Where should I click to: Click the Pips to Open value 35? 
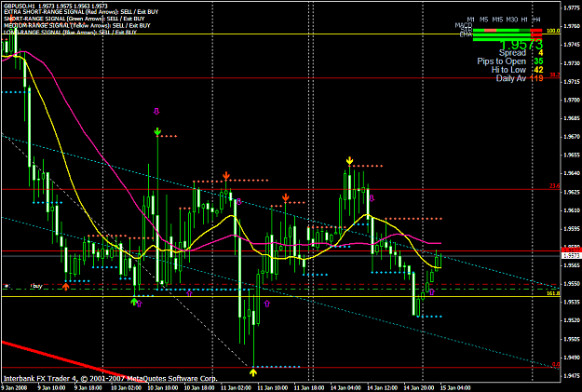pos(538,61)
